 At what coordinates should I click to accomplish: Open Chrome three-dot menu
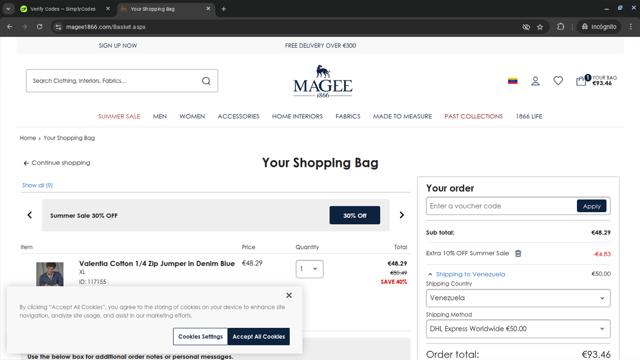click(x=631, y=27)
